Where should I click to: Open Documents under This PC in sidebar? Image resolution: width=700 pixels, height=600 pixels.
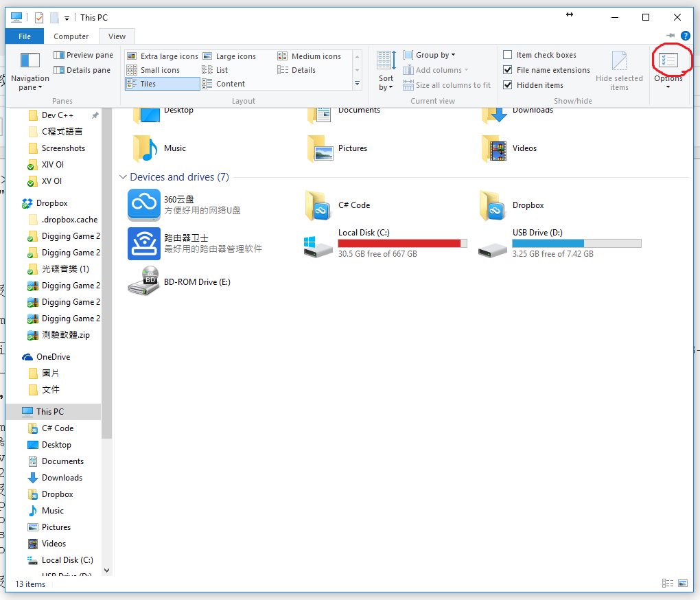[x=62, y=461]
